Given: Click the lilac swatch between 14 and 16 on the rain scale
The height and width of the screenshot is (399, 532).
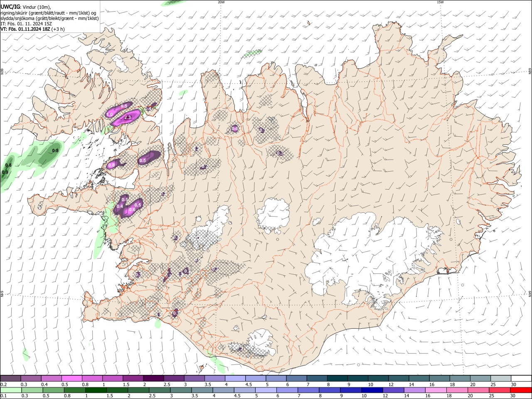Looking at the screenshot, I should 415,390.
